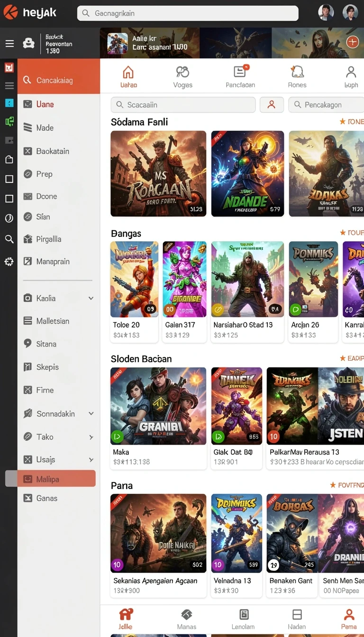Viewport: 364px width, 637px height.
Task: Click the Sitana sidebar icon
Action: point(28,344)
